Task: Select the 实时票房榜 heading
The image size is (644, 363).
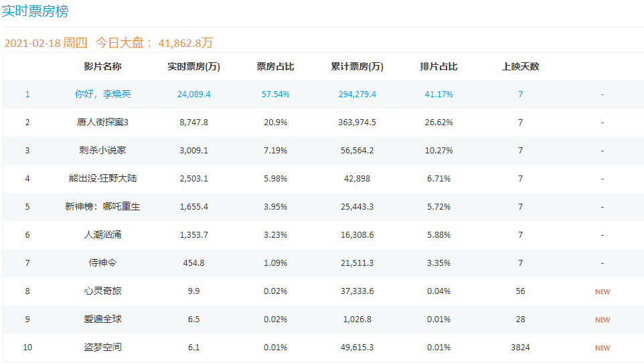Action: click(x=35, y=11)
